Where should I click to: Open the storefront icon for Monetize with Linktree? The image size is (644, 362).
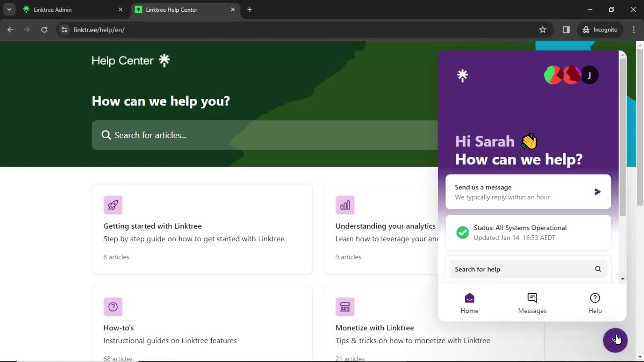[345, 307]
